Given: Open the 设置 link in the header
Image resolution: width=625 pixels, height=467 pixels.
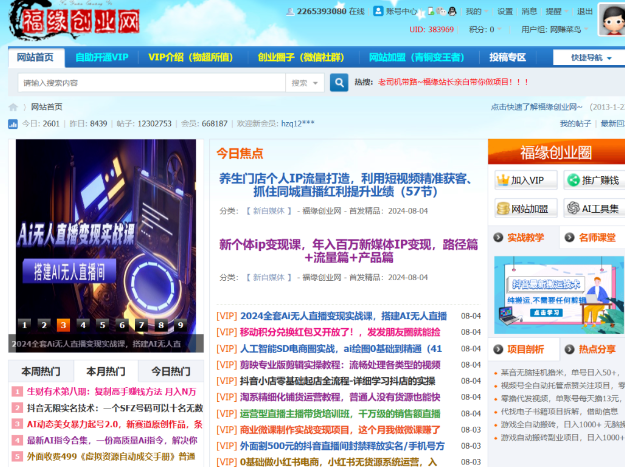Looking at the screenshot, I should [505, 11].
